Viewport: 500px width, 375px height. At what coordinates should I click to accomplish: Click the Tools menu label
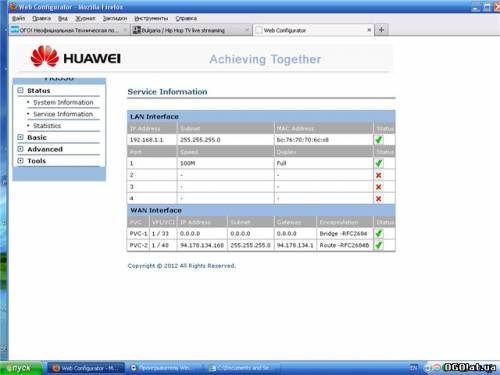coord(36,161)
